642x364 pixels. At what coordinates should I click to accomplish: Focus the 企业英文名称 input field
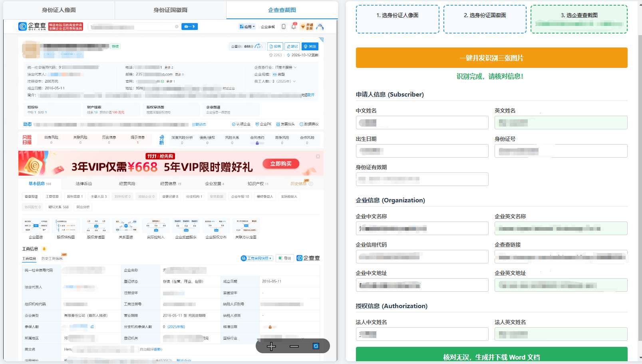pos(561,228)
